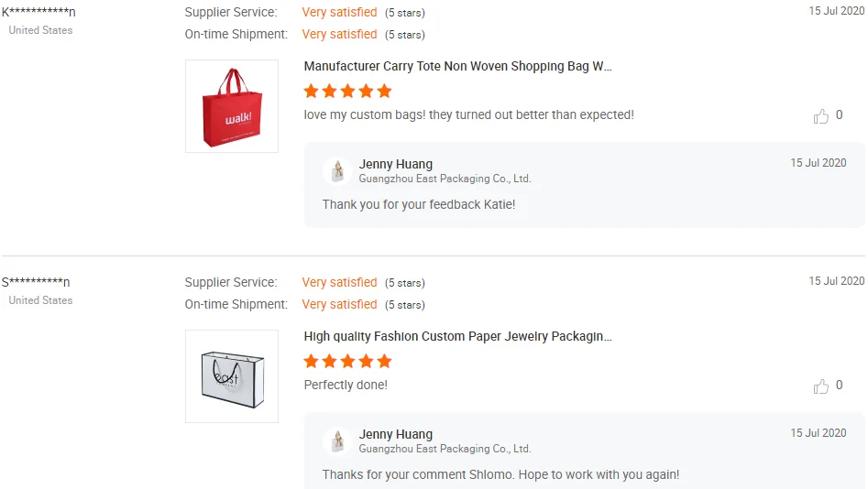Open Manufacturer Carry Tote Non Woven Shopping Bag link
The height and width of the screenshot is (489, 868).
pos(457,67)
